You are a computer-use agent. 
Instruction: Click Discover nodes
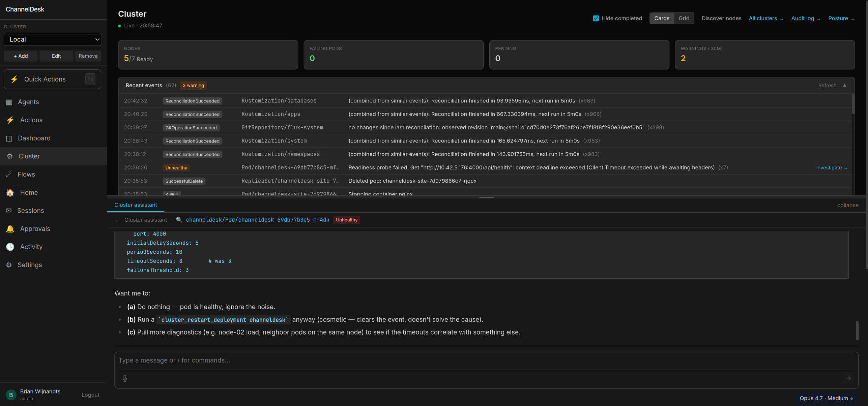(x=721, y=18)
